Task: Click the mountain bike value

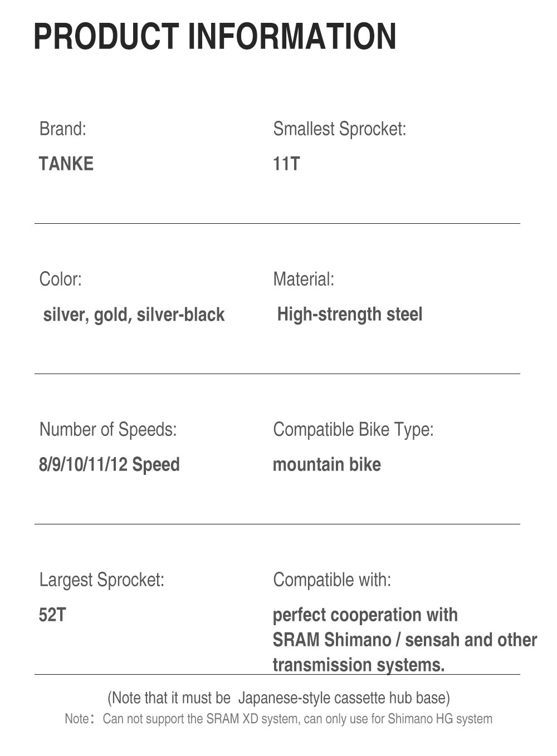Action: 327,464
